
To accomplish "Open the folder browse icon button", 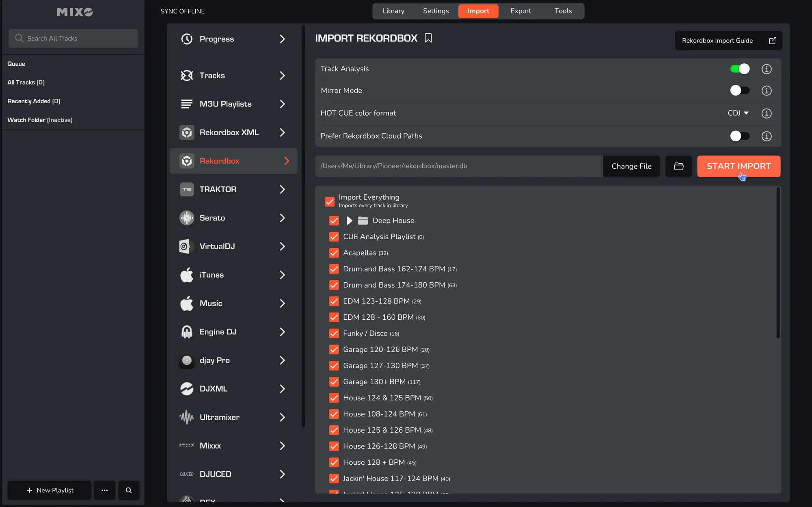I will click(x=678, y=166).
